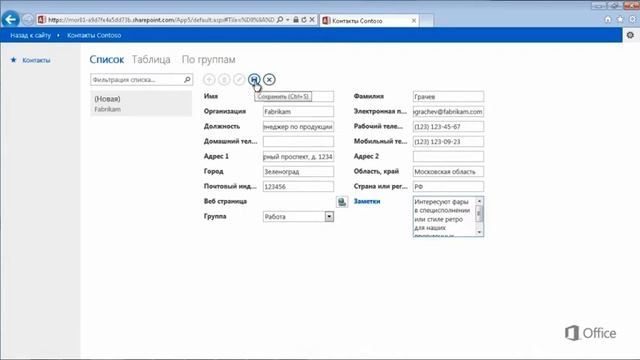Click the browser Forward arrow button
Screen dimensions: 640x360
click(27, 20)
